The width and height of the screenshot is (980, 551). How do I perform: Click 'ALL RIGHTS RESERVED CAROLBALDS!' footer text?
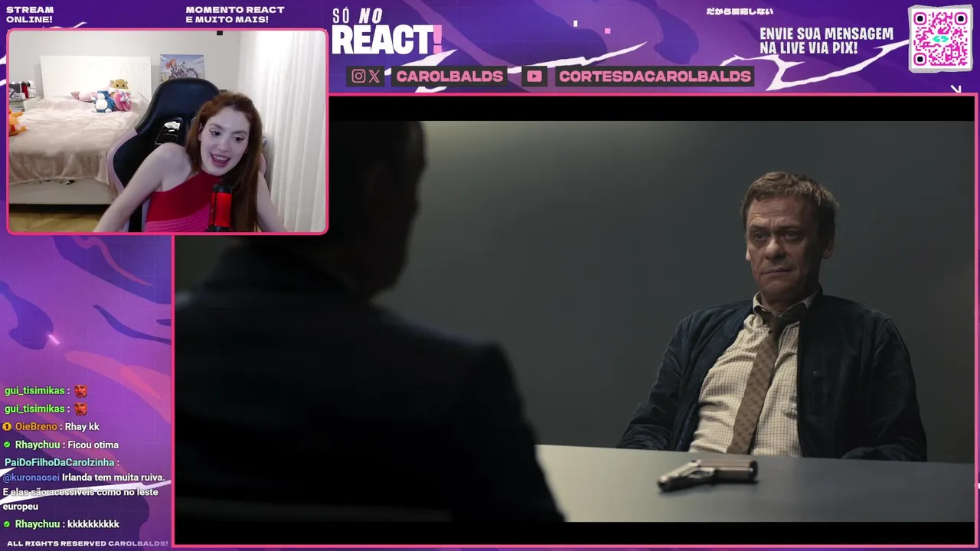pos(87,543)
